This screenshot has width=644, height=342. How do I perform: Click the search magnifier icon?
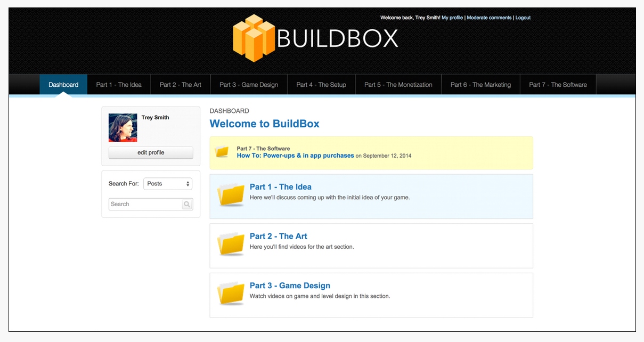click(x=187, y=204)
